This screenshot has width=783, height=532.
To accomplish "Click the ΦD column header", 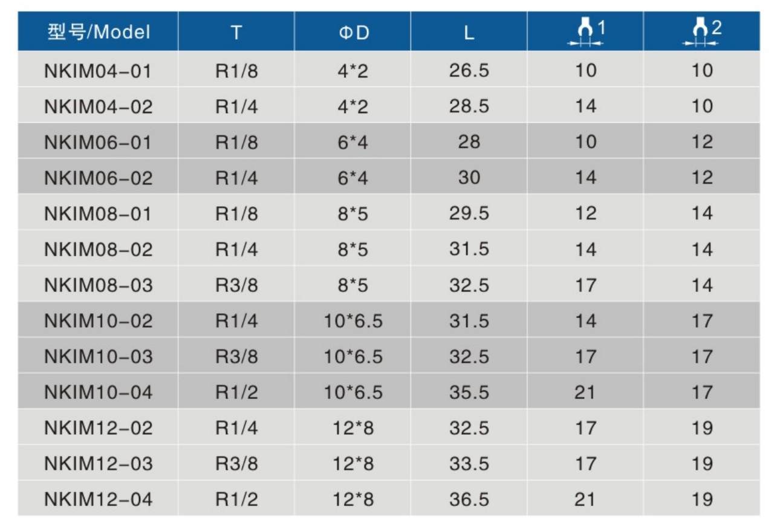I will (x=353, y=32).
